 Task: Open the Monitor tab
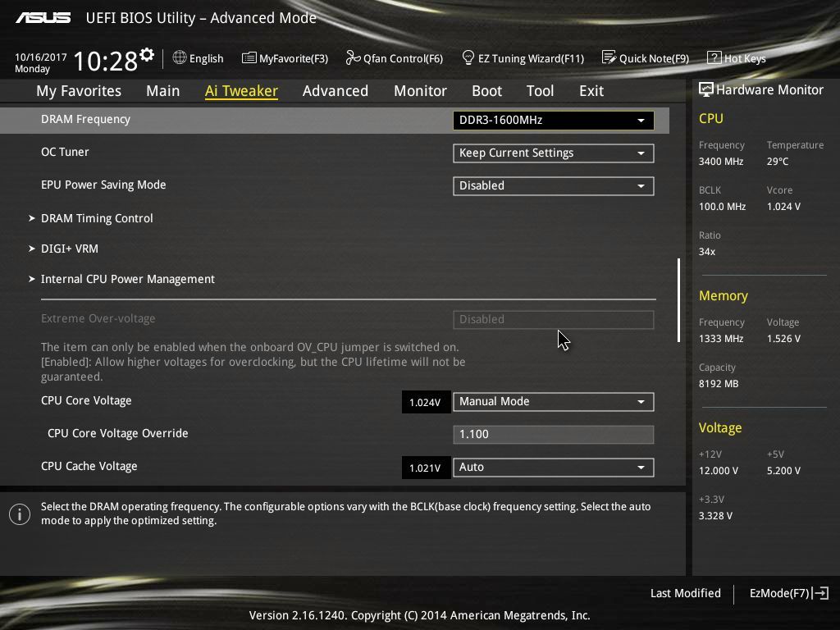coord(420,90)
